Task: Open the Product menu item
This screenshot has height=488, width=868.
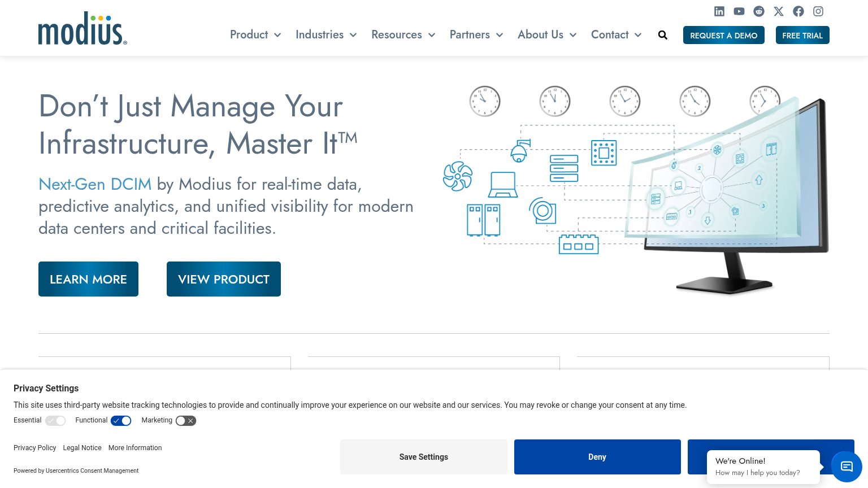Action: [249, 34]
